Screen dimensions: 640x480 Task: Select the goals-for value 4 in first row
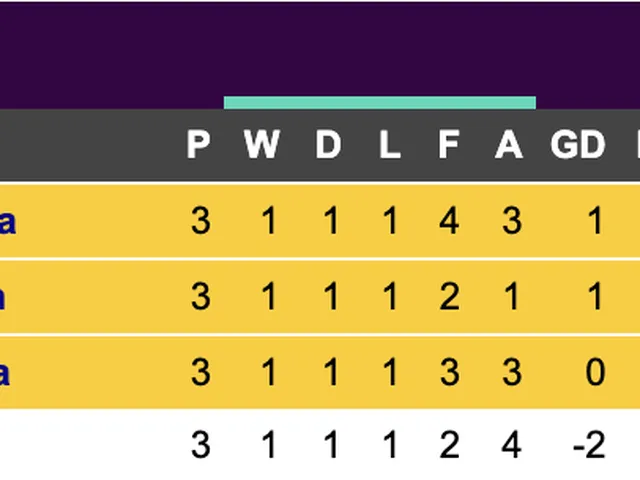(x=449, y=221)
